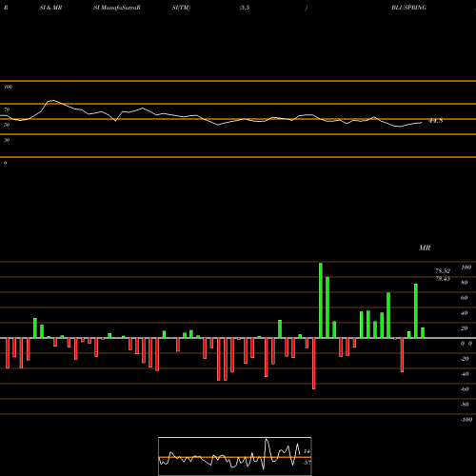Click the tallest green MR bar

(x=321, y=301)
